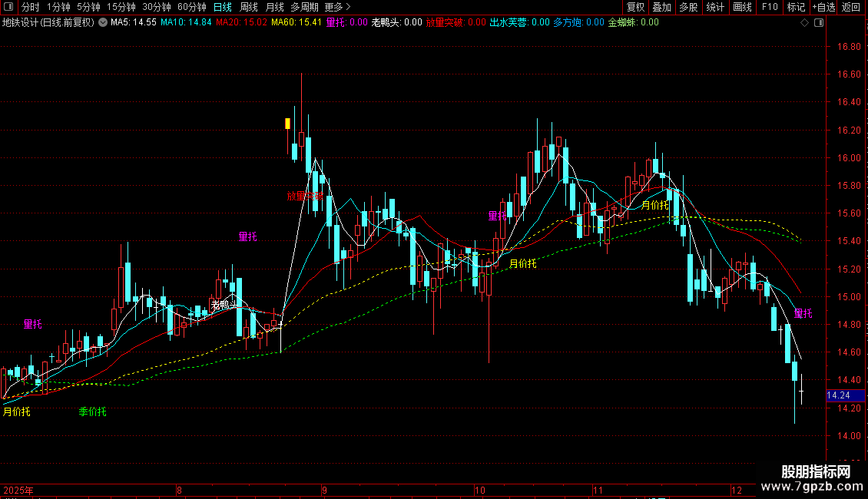Click the stock title 地铁设计(日线.前复权)
Viewport: 868px width, 499px height.
[x=48, y=23]
